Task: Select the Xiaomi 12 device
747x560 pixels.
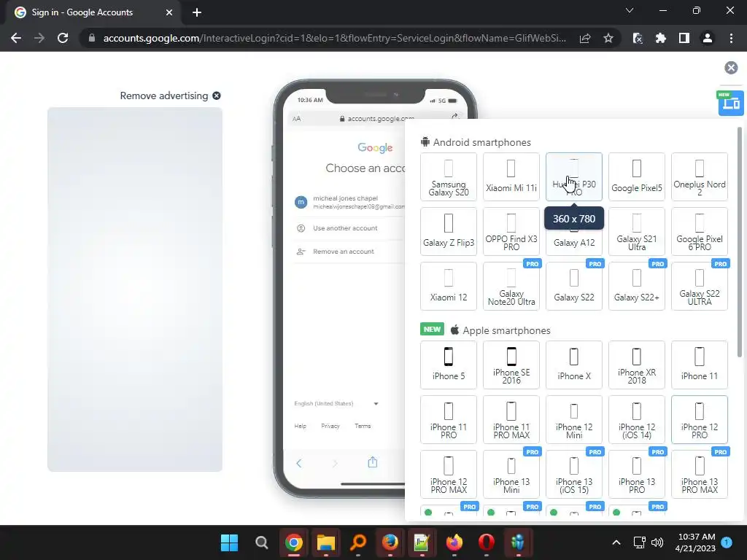Action: point(449,286)
